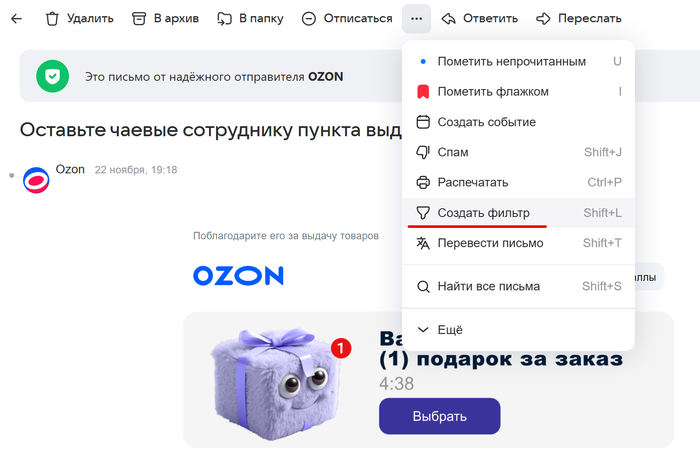The image size is (700, 458).
Task: Click the Удалить trash icon
Action: [53, 18]
